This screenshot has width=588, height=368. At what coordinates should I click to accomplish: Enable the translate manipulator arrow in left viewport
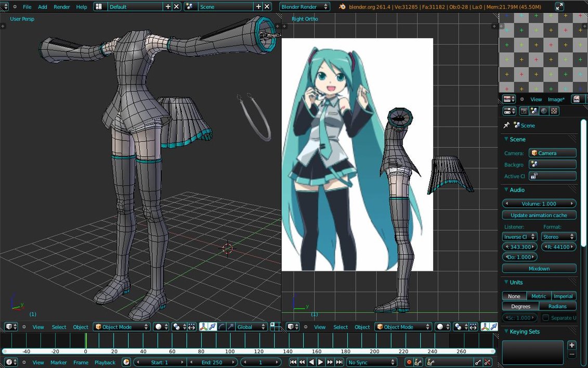coord(213,327)
